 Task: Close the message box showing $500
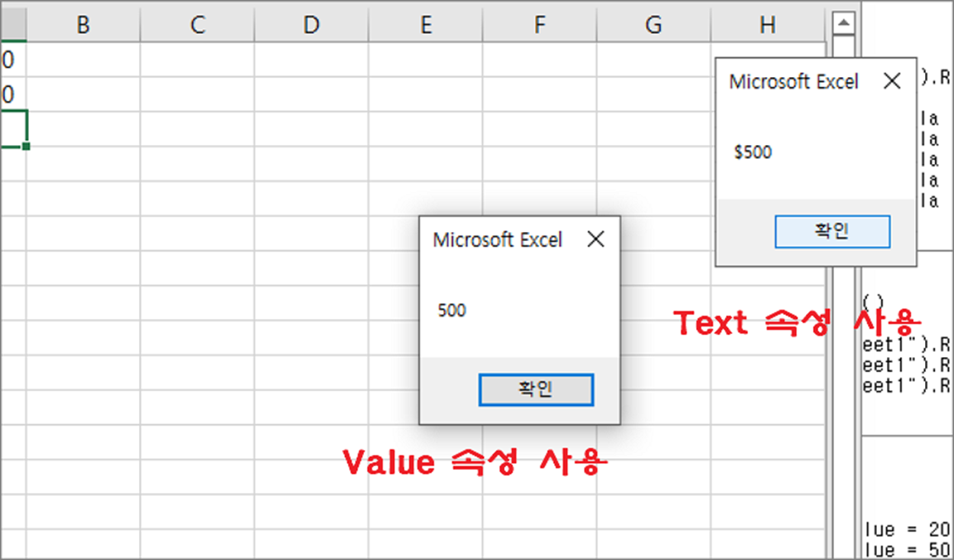click(x=891, y=82)
